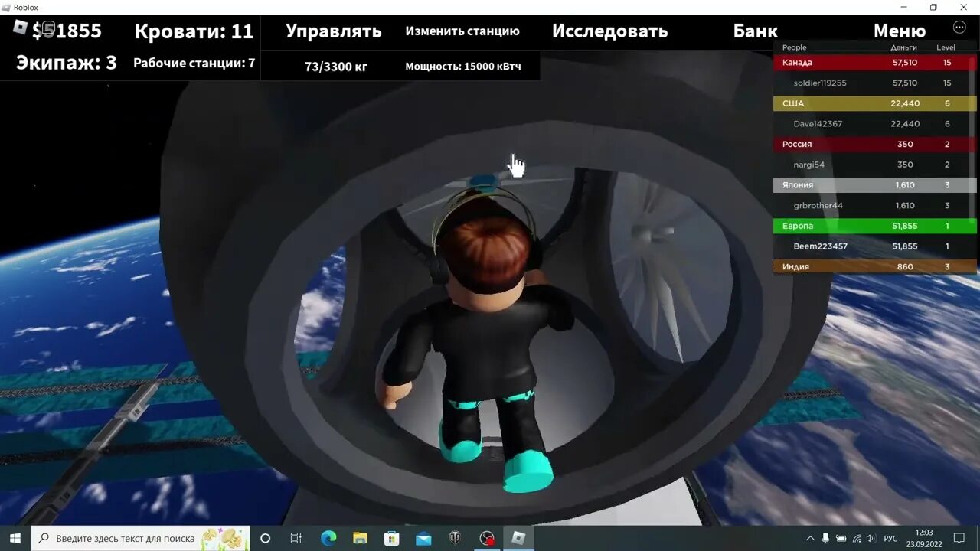The image size is (980, 551).
Task: Open the Roblox menu icon at top-left
Action: (x=20, y=27)
